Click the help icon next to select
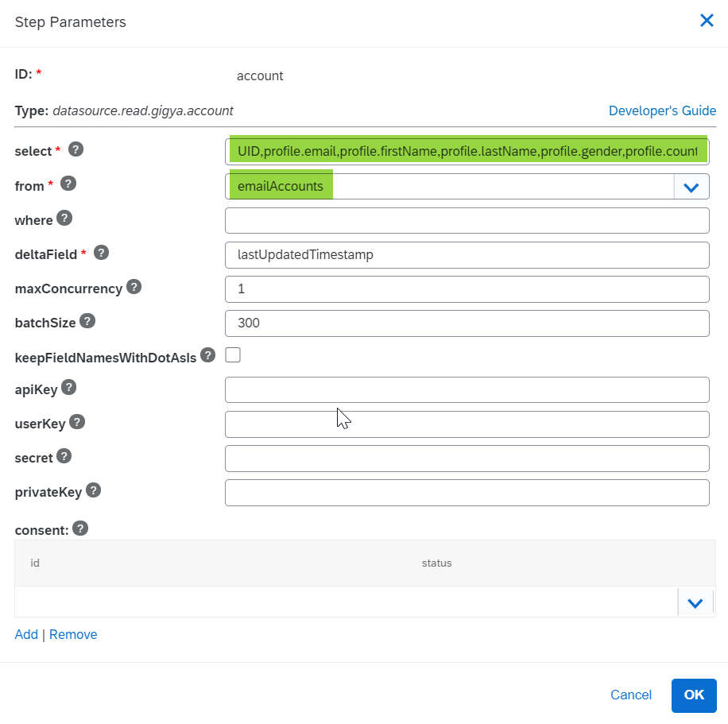728x724 pixels. pyautogui.click(x=76, y=149)
